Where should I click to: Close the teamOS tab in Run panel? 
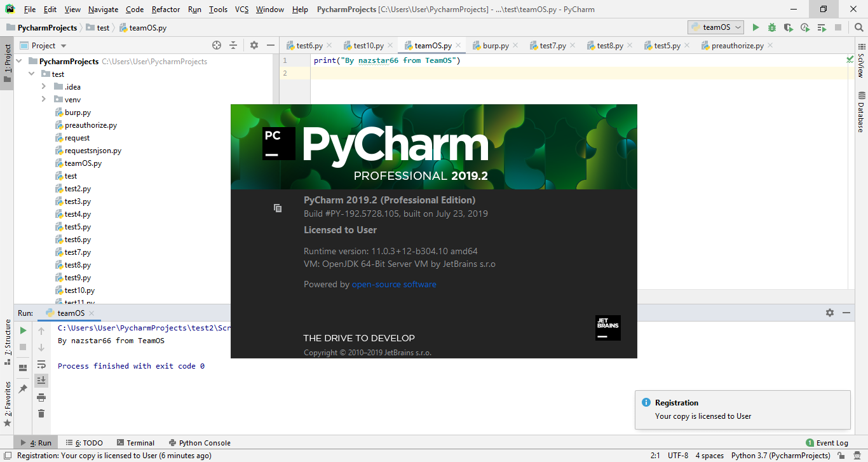click(92, 313)
